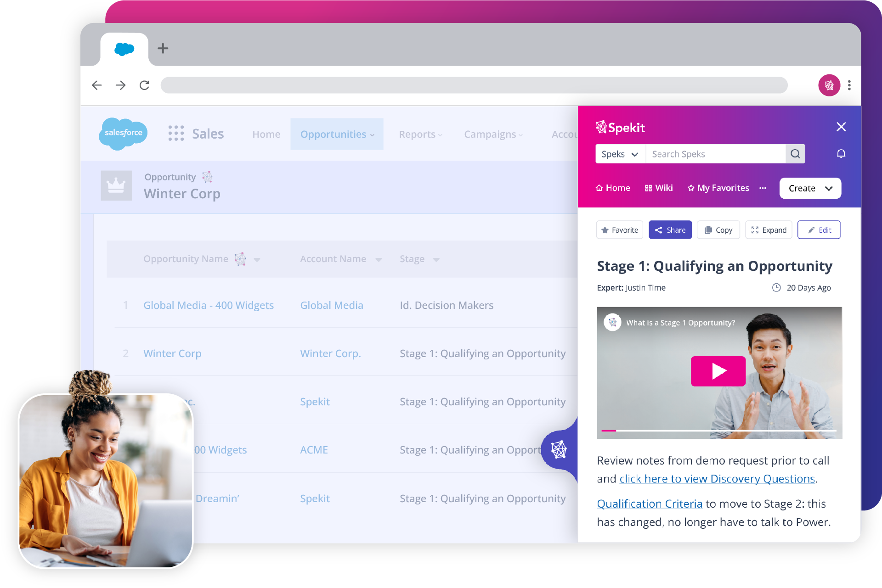Click the Salesforce logo
This screenshot has width=882, height=588.
point(123,133)
